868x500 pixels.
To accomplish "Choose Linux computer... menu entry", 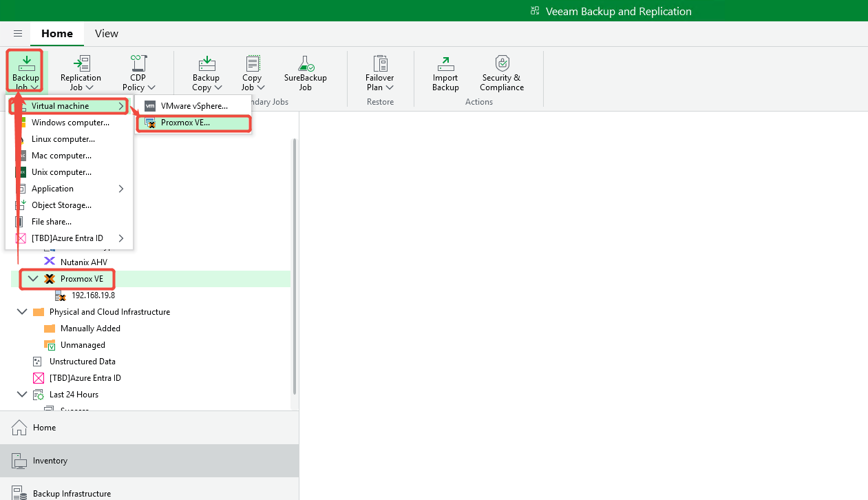I will [69, 139].
